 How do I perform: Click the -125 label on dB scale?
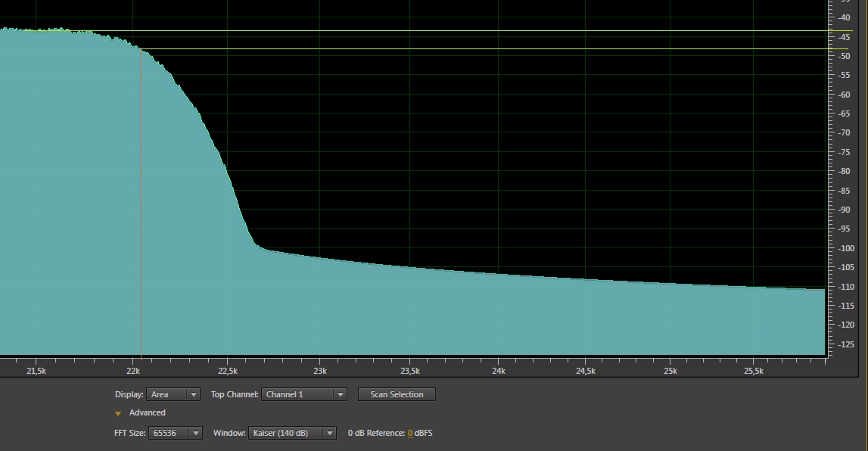846,344
